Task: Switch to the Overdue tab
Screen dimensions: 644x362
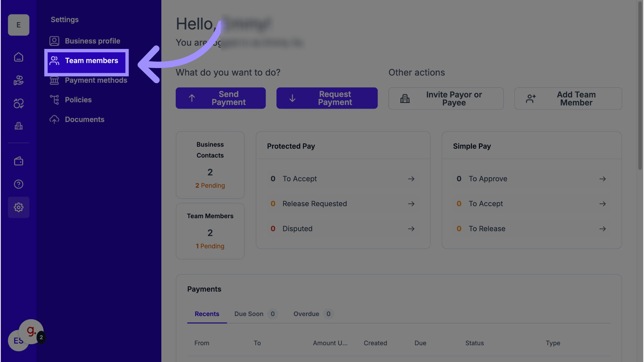Action: coord(306,314)
